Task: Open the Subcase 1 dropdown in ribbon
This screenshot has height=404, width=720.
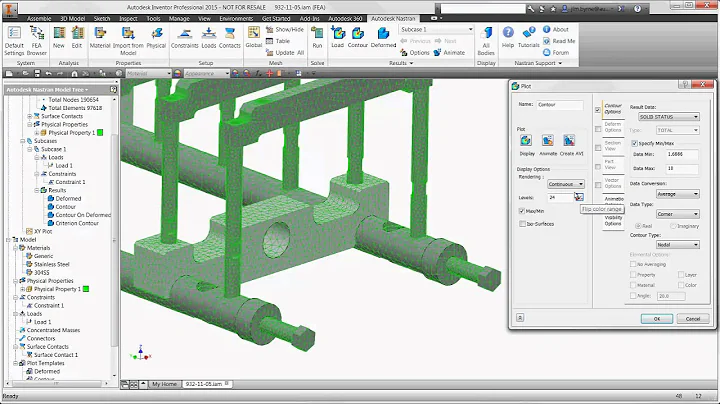Action: pyautogui.click(x=436, y=29)
